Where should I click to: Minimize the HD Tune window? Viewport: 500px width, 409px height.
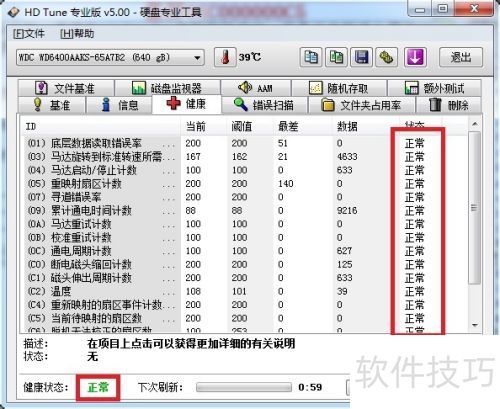click(x=420, y=9)
